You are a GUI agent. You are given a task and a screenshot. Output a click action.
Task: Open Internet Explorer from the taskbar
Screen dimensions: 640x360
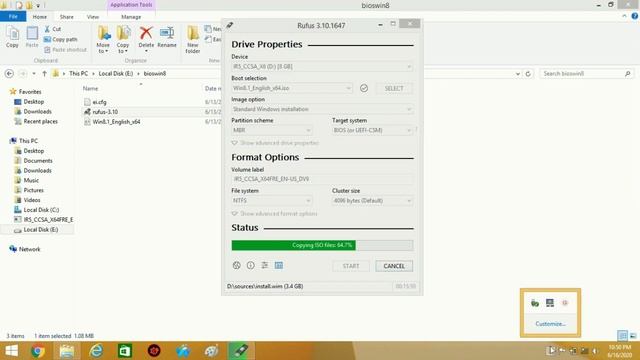tap(96, 351)
